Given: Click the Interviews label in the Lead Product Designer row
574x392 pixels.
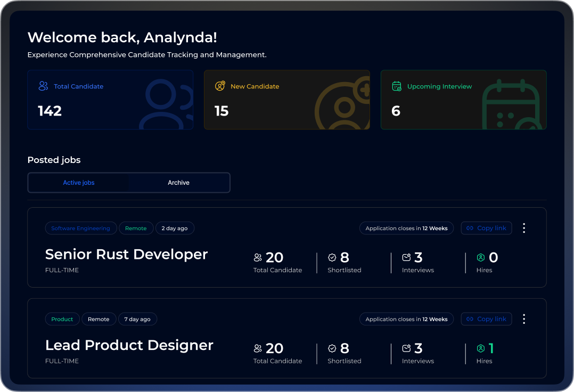Looking at the screenshot, I should pos(418,361).
